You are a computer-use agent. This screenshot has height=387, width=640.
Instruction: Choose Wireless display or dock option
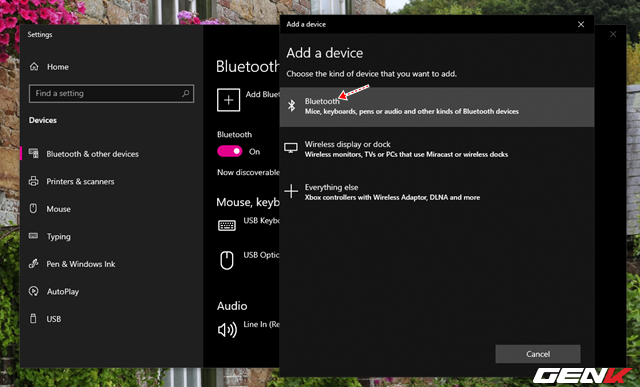click(437, 149)
